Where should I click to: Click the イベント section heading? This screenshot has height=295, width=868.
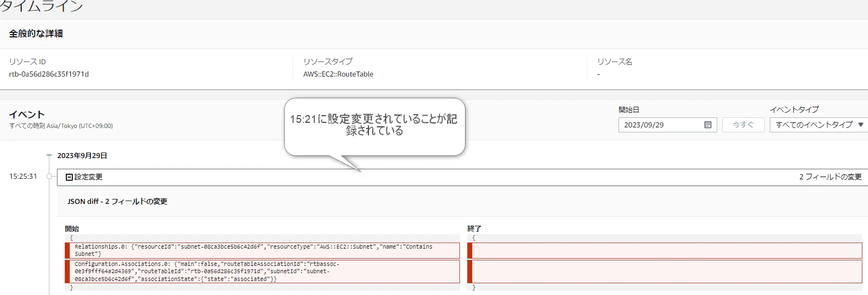[x=27, y=115]
